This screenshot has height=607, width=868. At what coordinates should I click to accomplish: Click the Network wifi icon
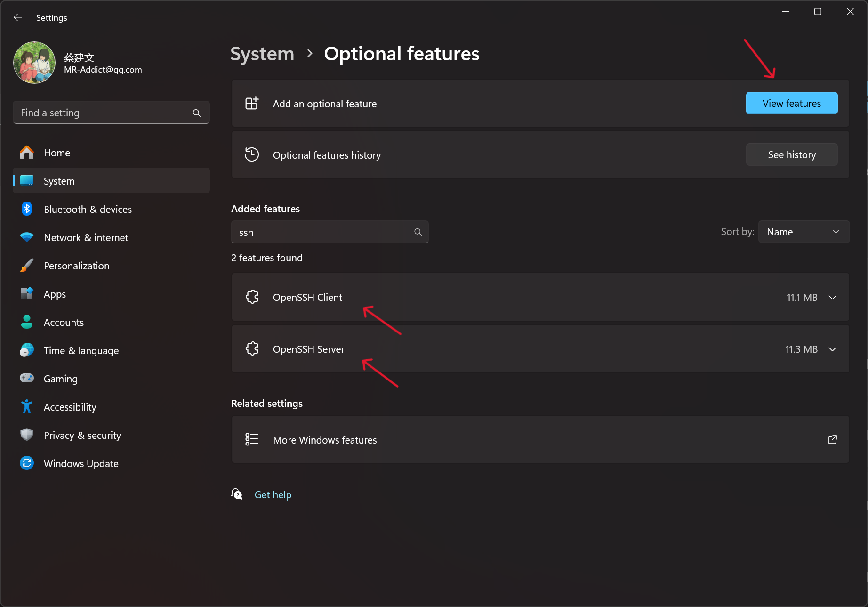[27, 237]
